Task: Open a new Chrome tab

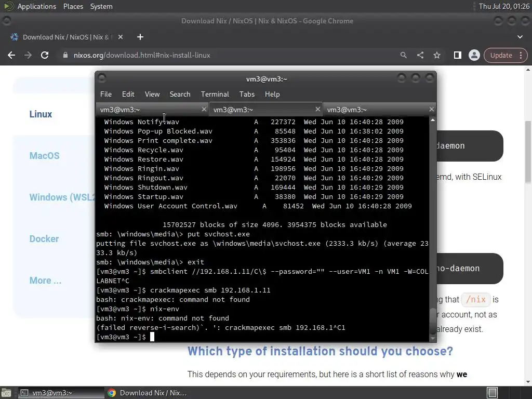Action: tap(140, 37)
